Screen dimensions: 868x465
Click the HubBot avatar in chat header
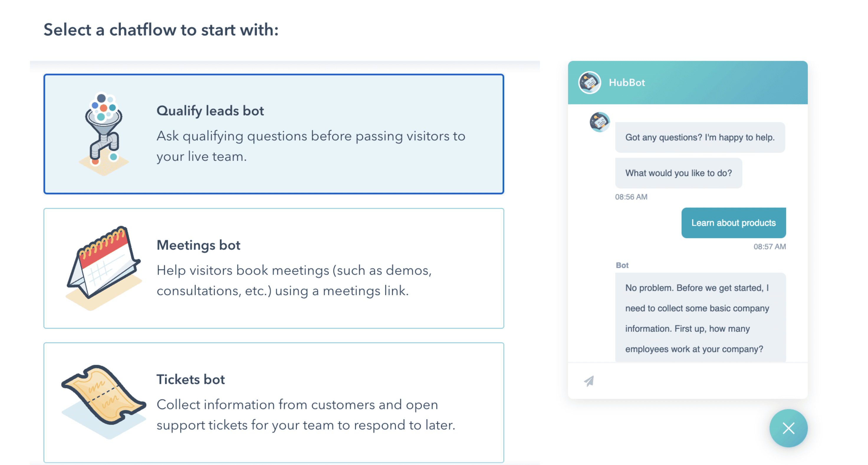pyautogui.click(x=589, y=83)
